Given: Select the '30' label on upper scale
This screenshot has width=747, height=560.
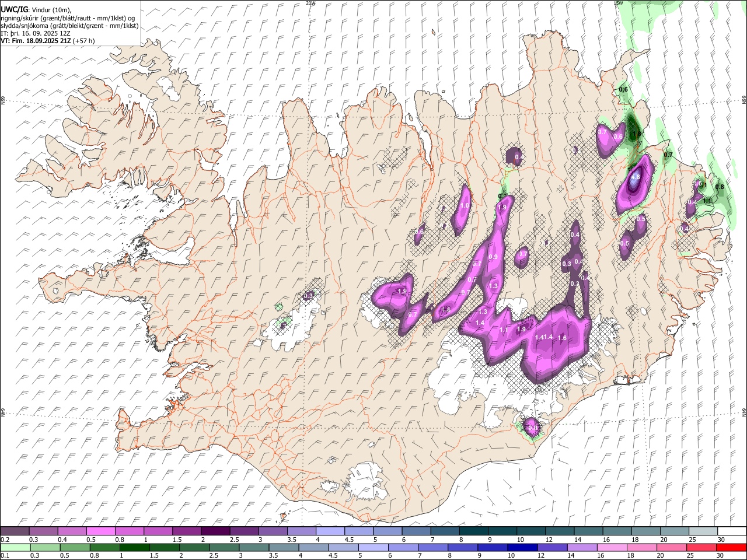Looking at the screenshot, I should click(721, 540).
